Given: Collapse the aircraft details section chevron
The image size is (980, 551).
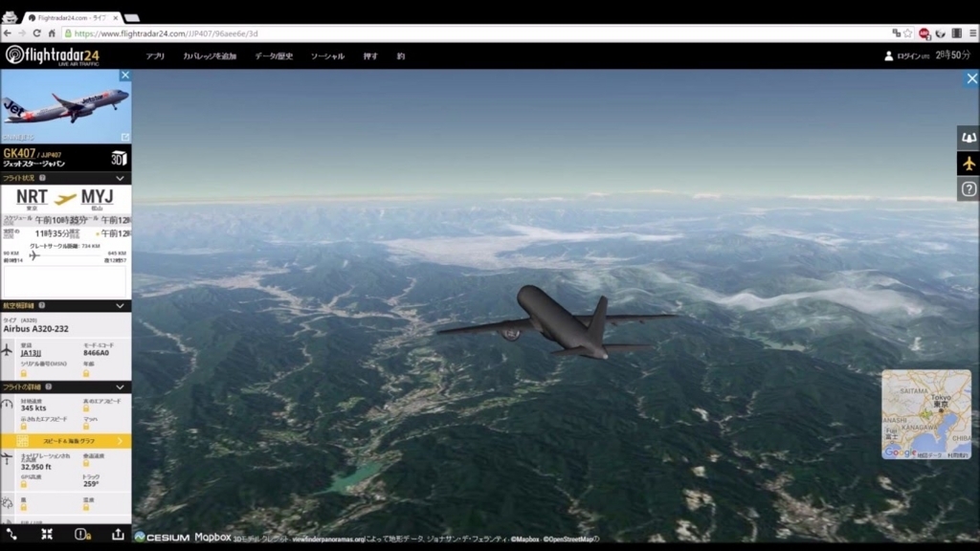Looking at the screenshot, I should [120, 306].
